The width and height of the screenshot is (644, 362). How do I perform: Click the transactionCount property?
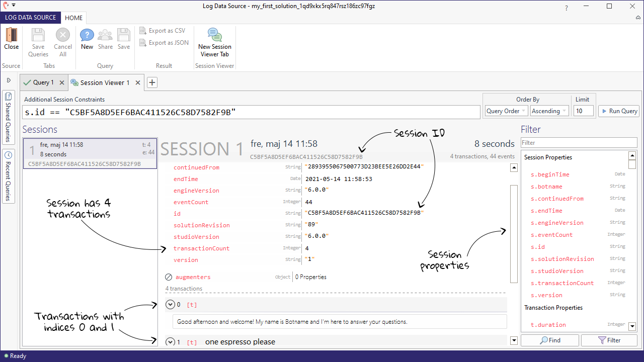pyautogui.click(x=201, y=248)
